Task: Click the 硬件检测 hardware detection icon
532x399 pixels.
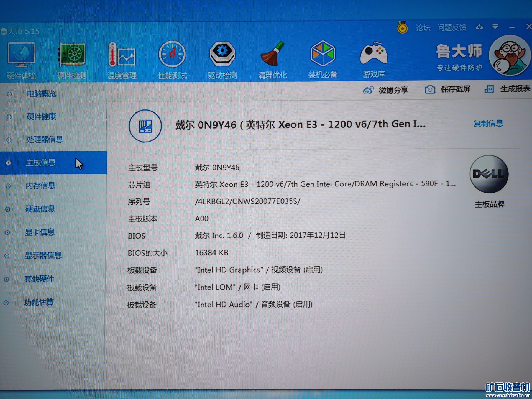Action: pyautogui.click(x=72, y=55)
